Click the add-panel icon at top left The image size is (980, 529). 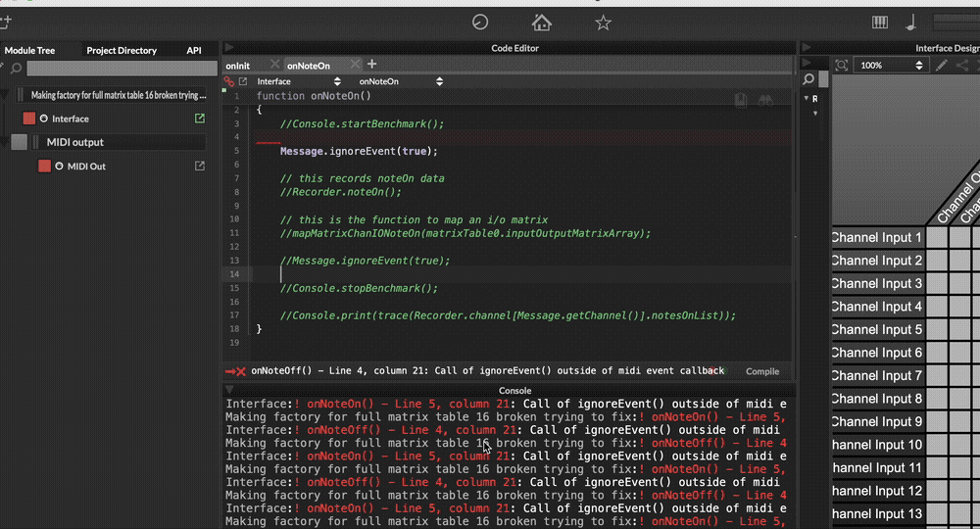pyautogui.click(x=6, y=23)
